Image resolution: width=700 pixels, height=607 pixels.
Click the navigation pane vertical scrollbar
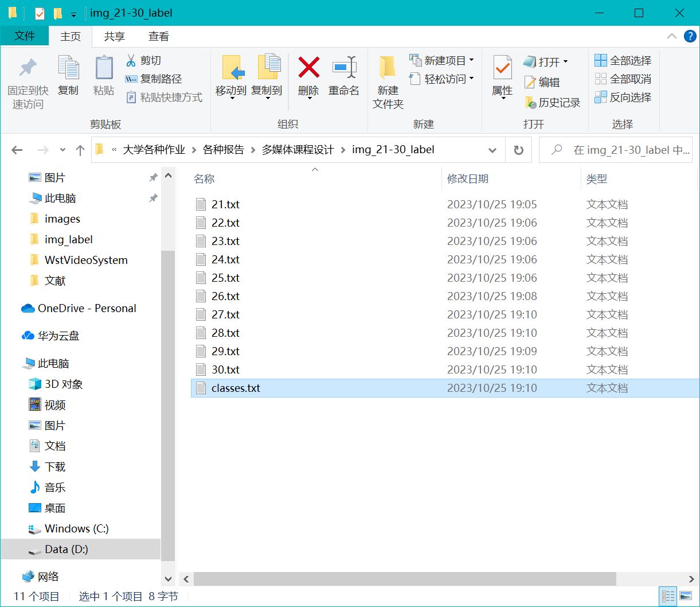point(168,405)
